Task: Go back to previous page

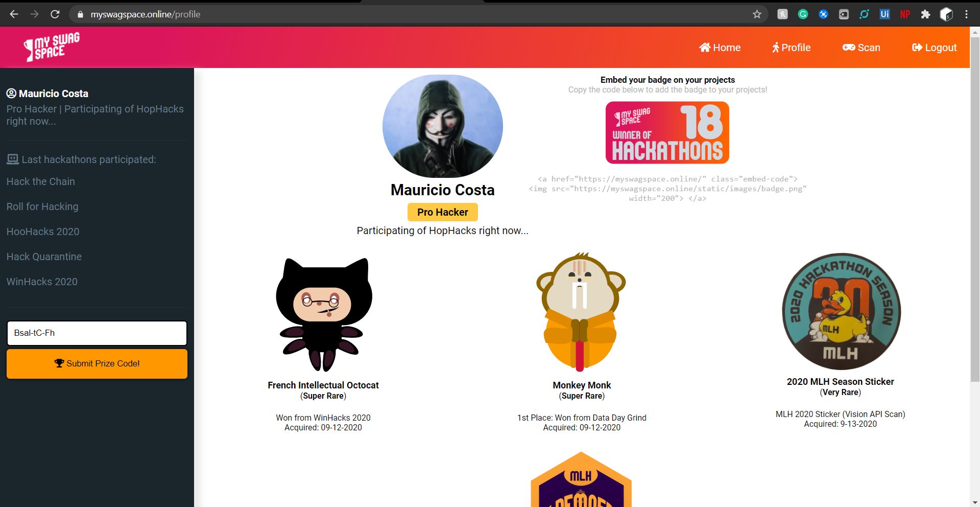Action: point(14,14)
